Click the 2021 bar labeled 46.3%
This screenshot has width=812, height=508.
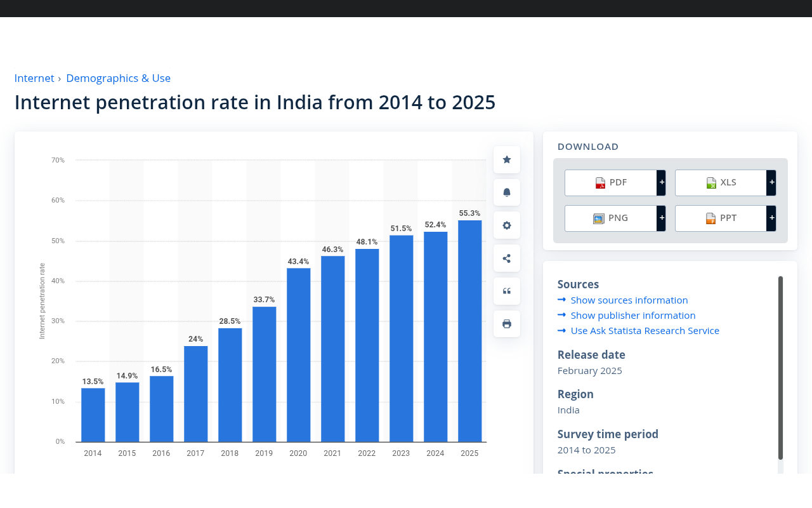pos(332,349)
